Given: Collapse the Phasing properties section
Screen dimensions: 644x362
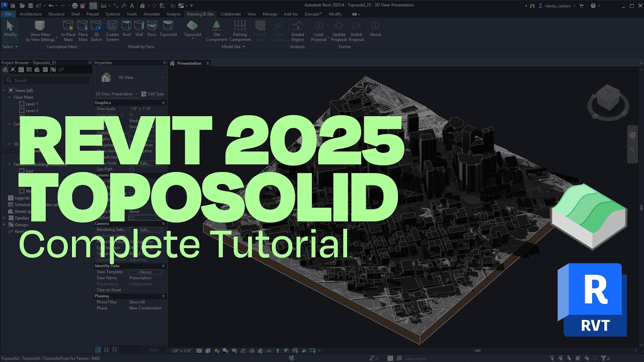Looking at the screenshot, I should (x=164, y=296).
